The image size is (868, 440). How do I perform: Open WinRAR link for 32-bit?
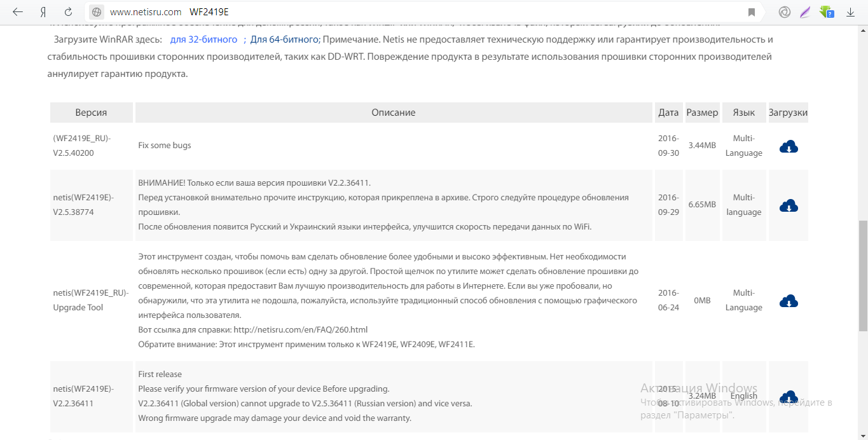203,39
